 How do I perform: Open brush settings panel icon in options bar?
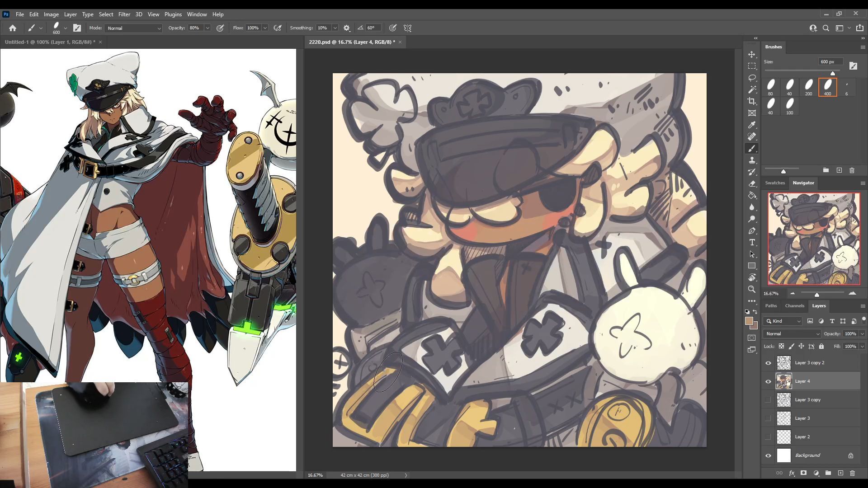click(77, 28)
